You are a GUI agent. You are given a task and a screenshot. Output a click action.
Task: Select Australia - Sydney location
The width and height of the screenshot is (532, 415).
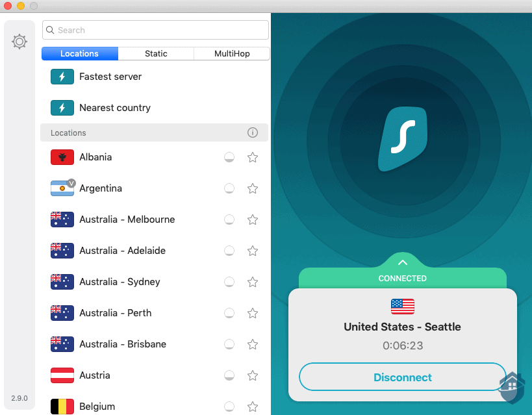tap(155, 282)
